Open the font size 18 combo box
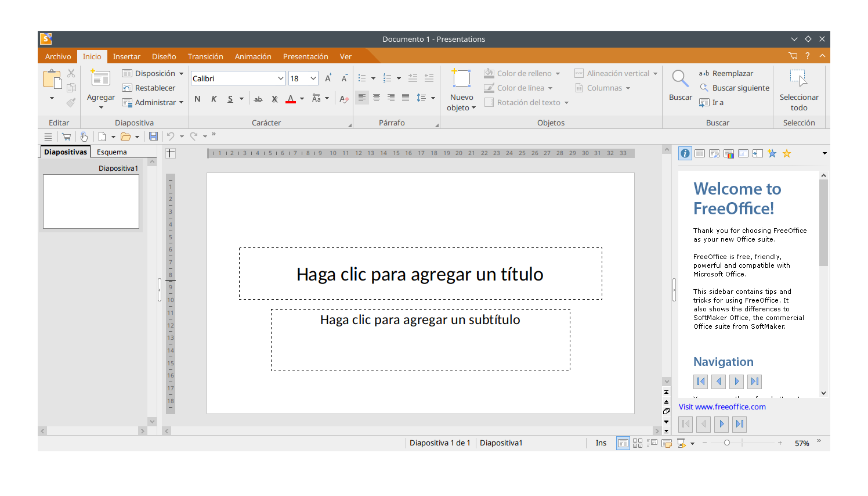The image size is (868, 496). (303, 78)
